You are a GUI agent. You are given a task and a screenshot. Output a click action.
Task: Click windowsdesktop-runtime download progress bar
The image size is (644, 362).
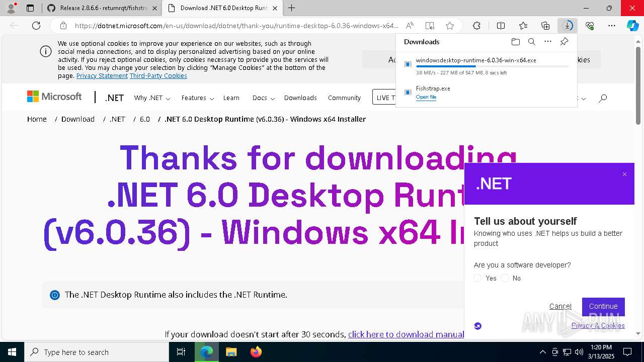[493, 66]
